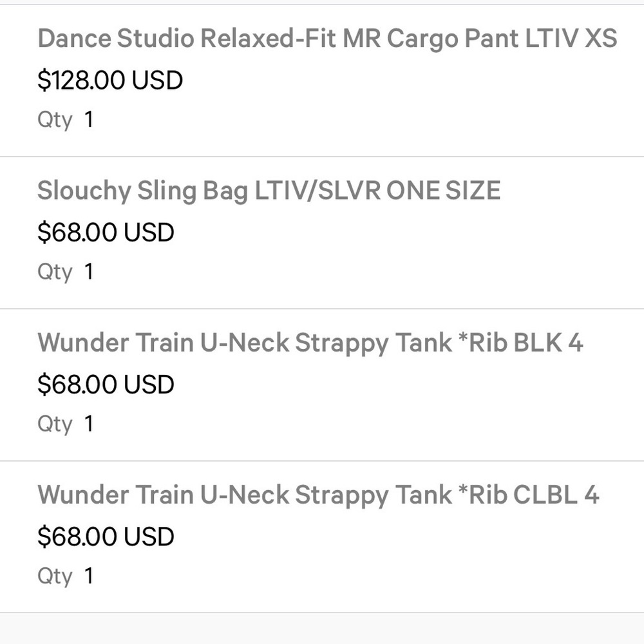Click quantity value 1 for CLBL tank

click(89, 576)
